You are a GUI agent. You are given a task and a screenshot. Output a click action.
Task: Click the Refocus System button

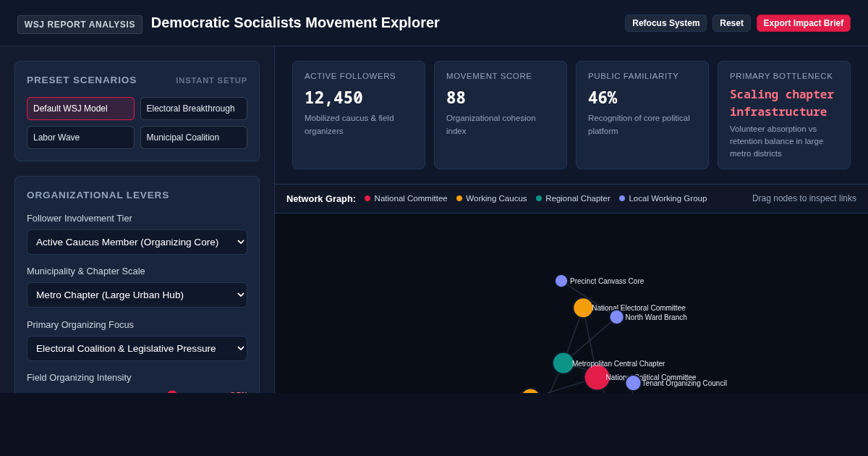(x=665, y=23)
